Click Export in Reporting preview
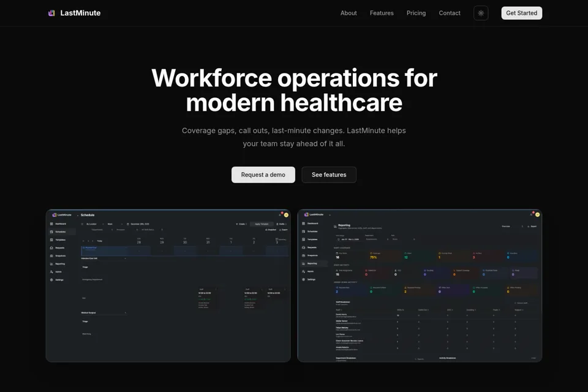Image resolution: width=588 pixels, height=392 pixels. point(532,227)
